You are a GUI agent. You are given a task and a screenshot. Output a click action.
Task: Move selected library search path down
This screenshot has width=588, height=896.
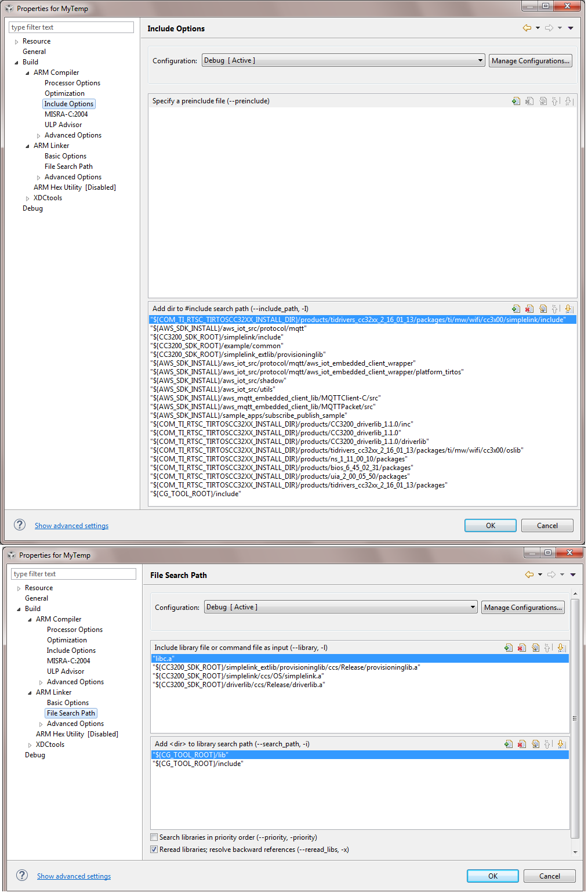coord(561,744)
